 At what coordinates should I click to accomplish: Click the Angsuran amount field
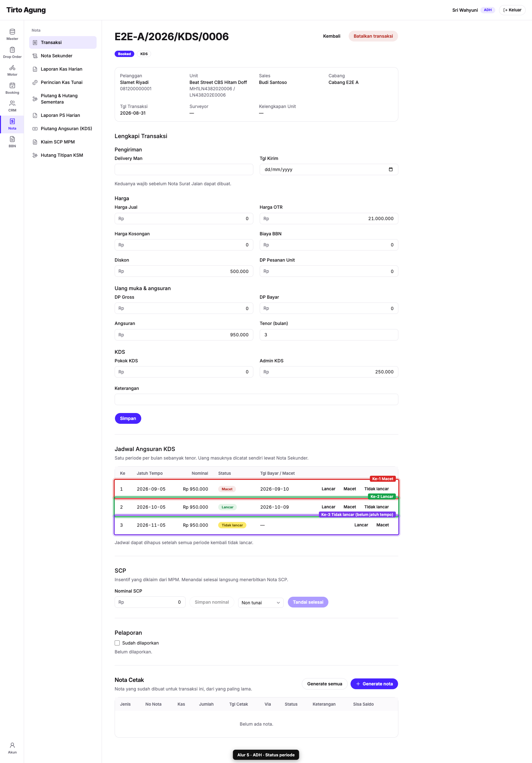pos(184,335)
